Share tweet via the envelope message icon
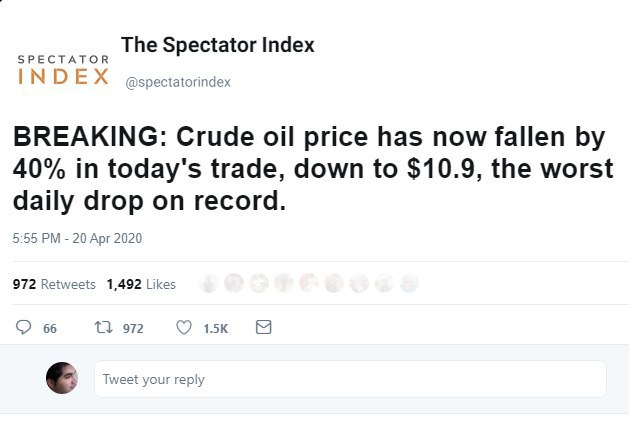The height and width of the screenshot is (425, 629). [x=264, y=328]
